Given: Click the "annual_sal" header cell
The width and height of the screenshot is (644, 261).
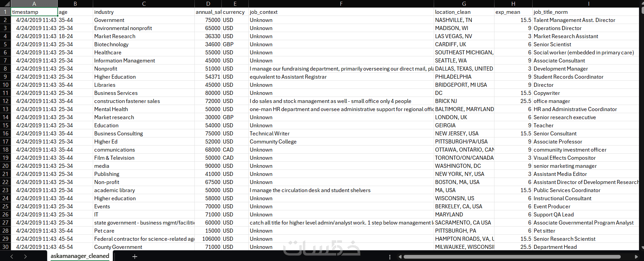Looking at the screenshot, I should pyautogui.click(x=208, y=12).
